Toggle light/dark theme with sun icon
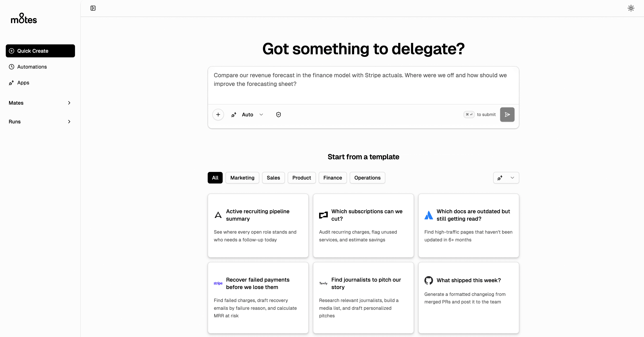This screenshot has width=644, height=337. point(631,8)
